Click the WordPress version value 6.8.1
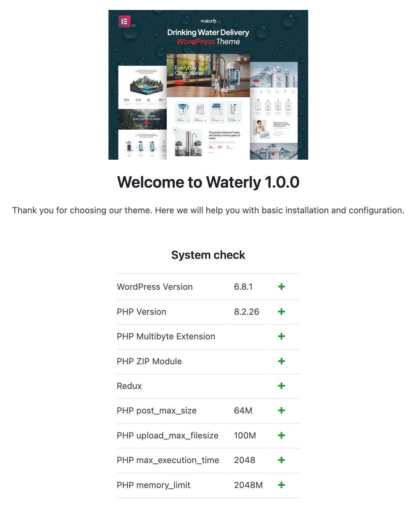The width and height of the screenshot is (420, 509). tap(243, 287)
